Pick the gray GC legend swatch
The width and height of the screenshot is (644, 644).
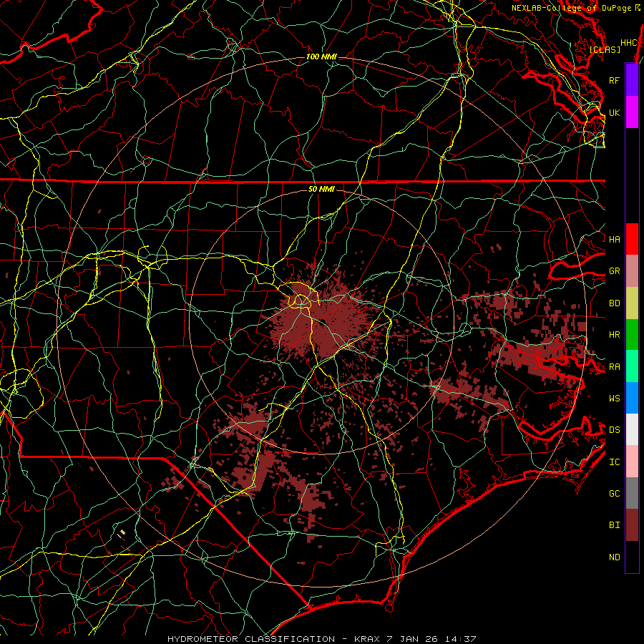(632, 493)
